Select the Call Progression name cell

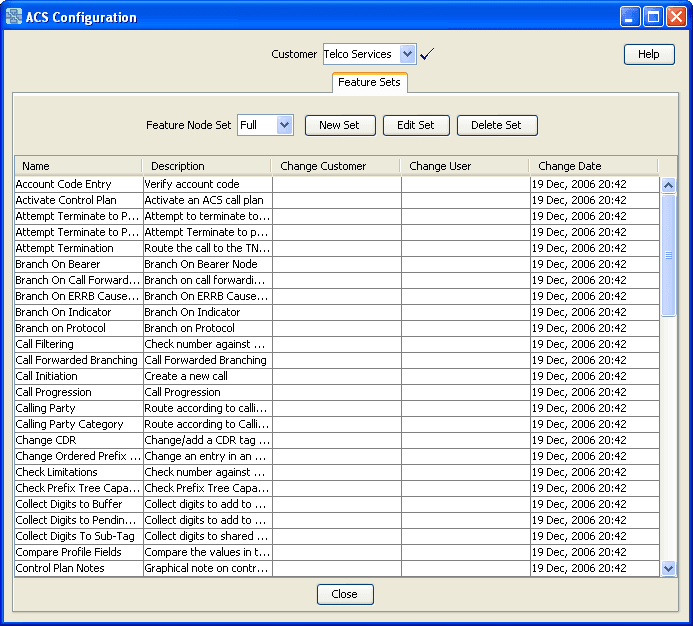[79, 392]
